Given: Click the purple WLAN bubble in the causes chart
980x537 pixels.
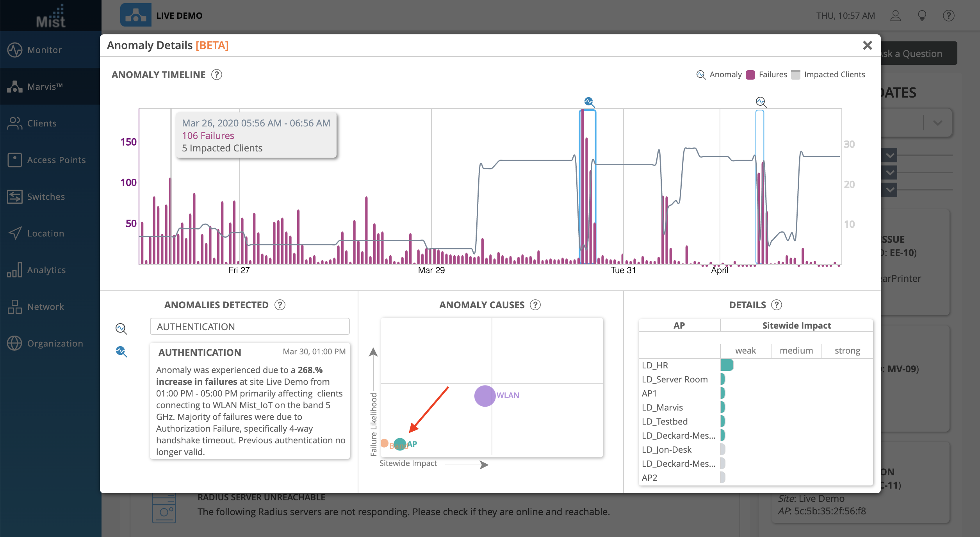Looking at the screenshot, I should click(485, 396).
